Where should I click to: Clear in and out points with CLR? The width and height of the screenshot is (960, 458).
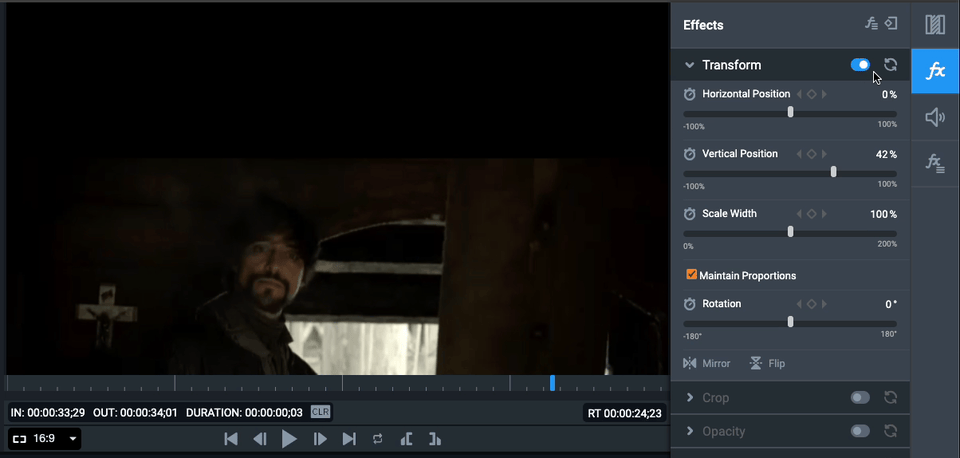coord(320,412)
